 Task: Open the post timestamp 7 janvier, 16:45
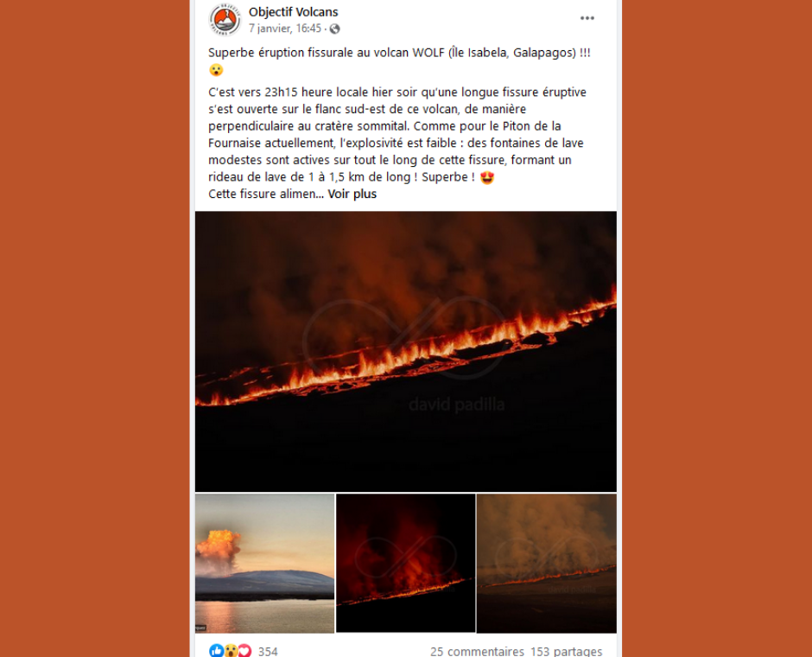(285, 29)
